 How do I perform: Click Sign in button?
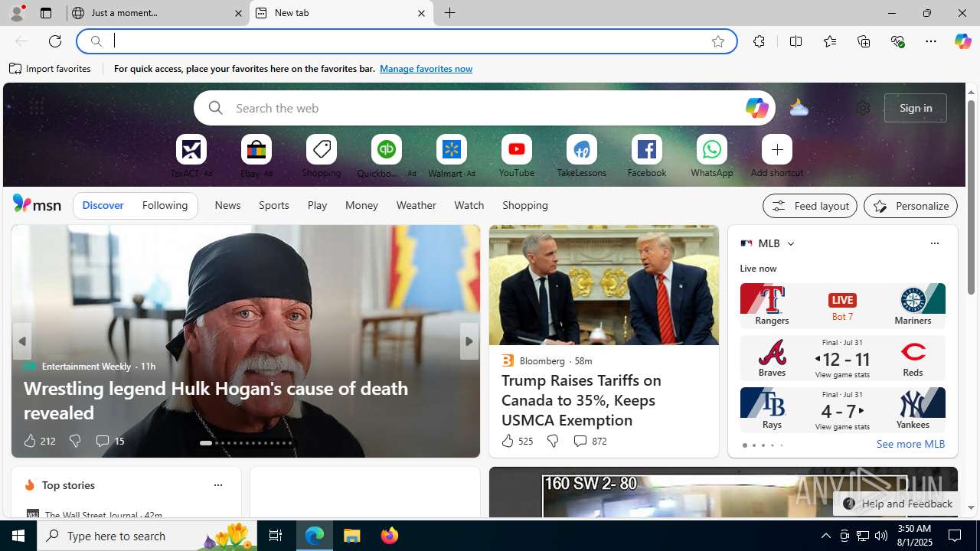pyautogui.click(x=916, y=108)
